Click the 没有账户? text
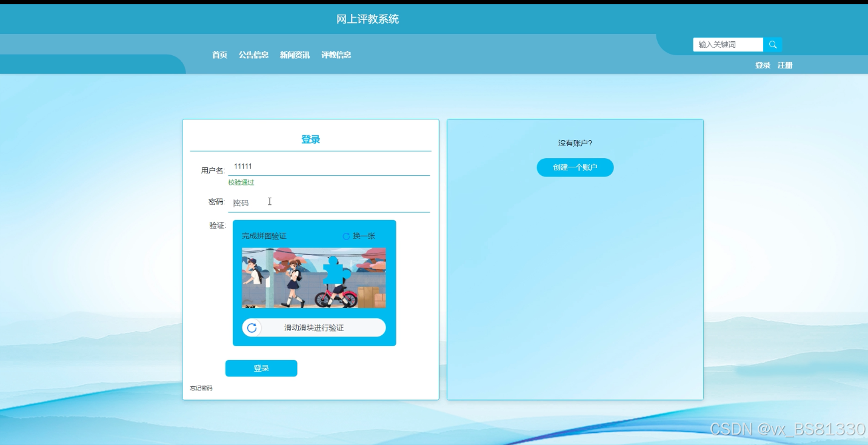 (x=575, y=143)
